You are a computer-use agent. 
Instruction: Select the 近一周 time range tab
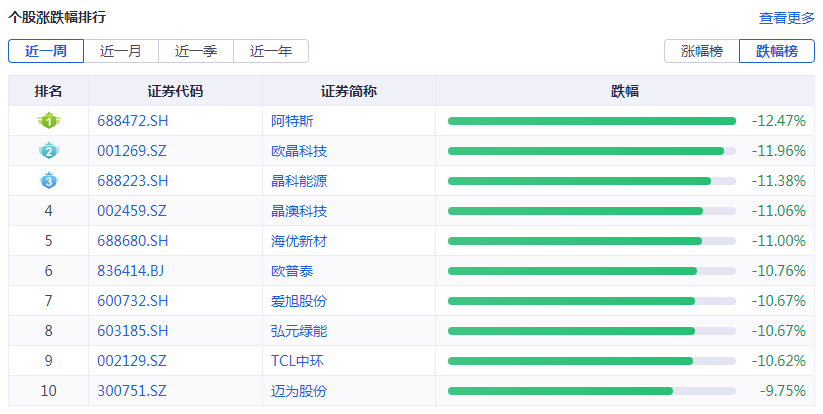pos(46,51)
